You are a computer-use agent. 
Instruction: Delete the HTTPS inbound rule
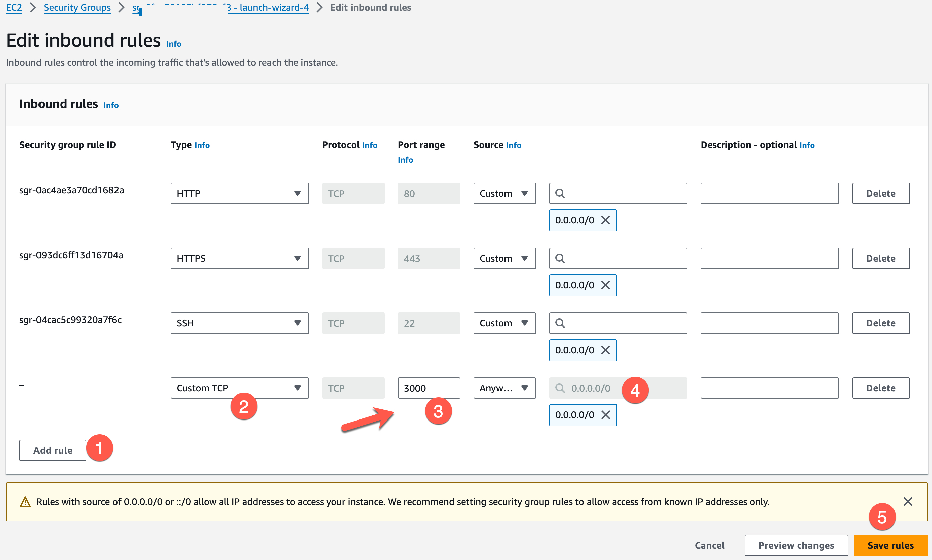click(880, 259)
